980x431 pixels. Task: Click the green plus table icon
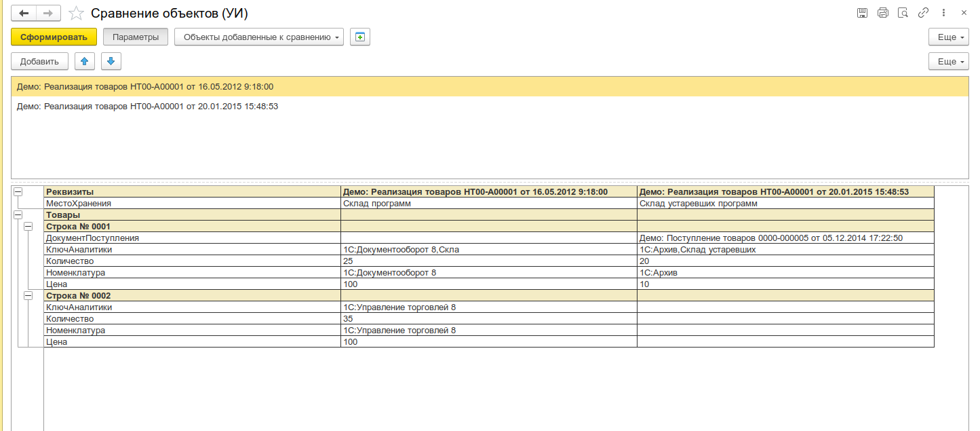[x=360, y=37]
